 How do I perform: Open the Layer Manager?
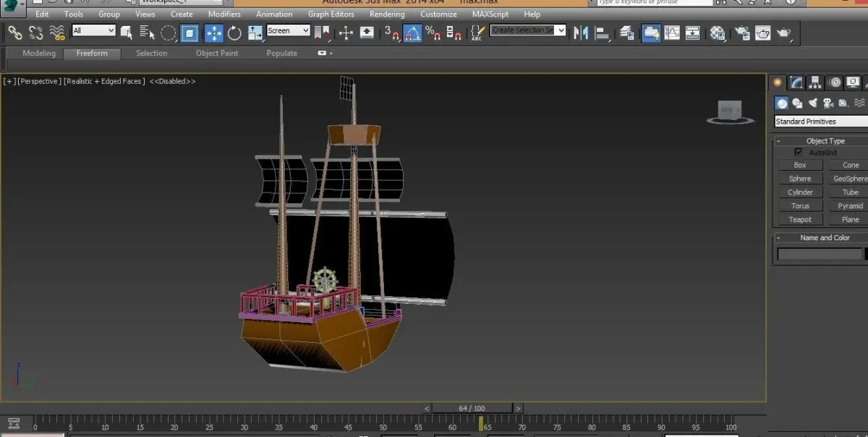pyautogui.click(x=627, y=33)
